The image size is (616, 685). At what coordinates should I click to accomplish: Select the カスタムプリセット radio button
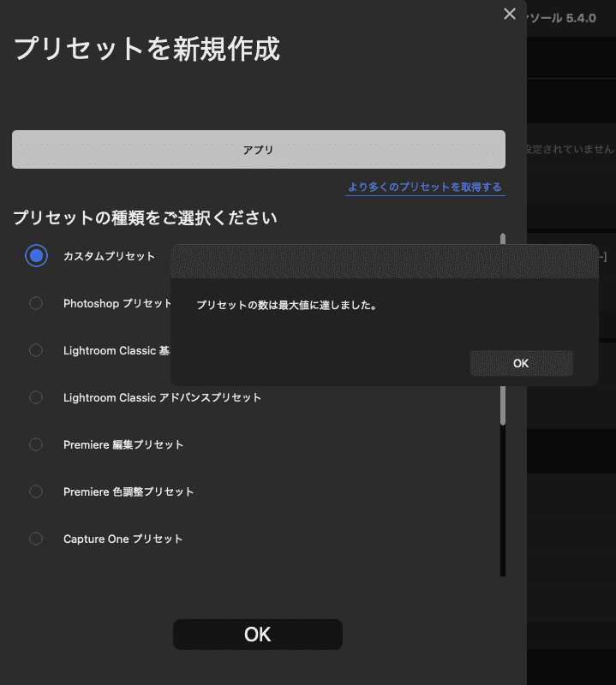pos(36,256)
